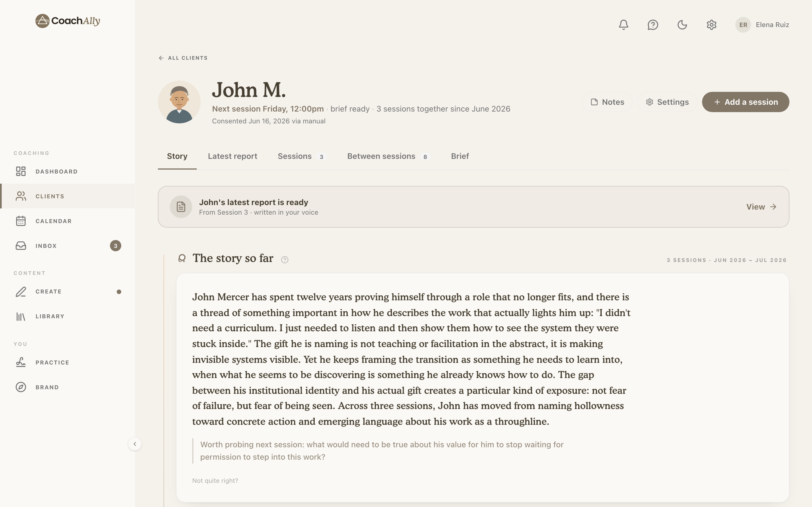Screen dimensions: 812x507
Task: Open the Inbox with 3 unread
Action: click(x=67, y=246)
